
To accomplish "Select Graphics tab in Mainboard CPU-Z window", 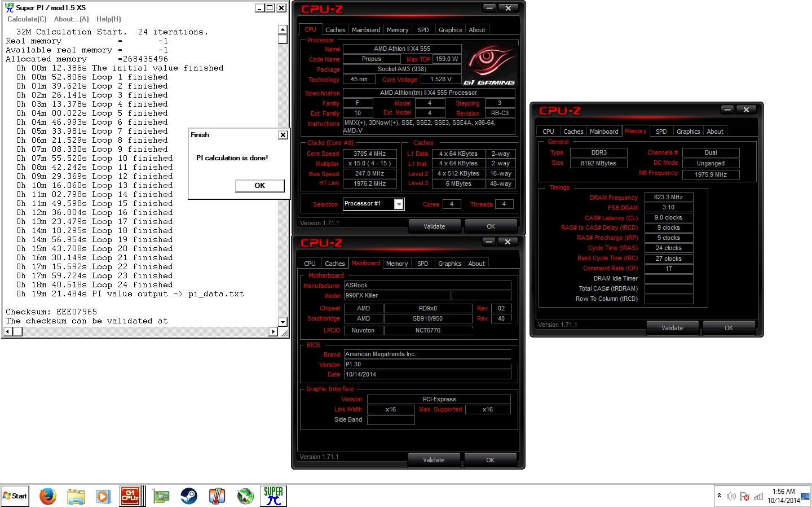I will (x=449, y=264).
